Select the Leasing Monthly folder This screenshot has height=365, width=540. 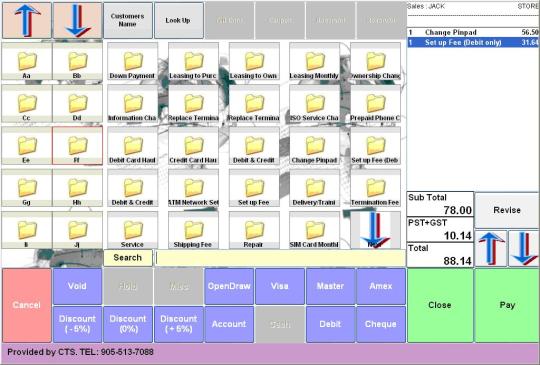314,62
